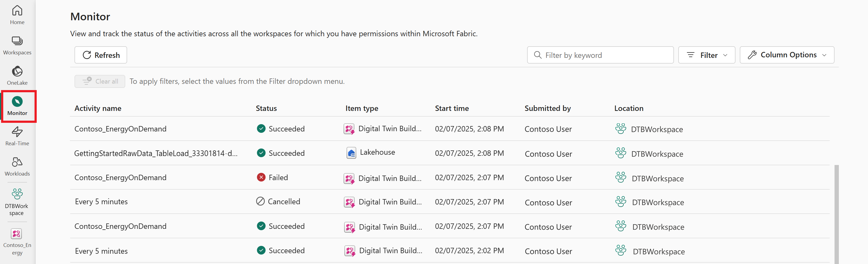
Task: Sort by the Activity name column header
Action: tap(98, 108)
